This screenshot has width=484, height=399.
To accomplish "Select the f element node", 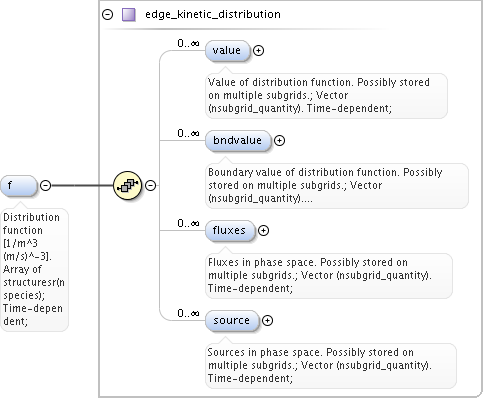I will (19, 185).
